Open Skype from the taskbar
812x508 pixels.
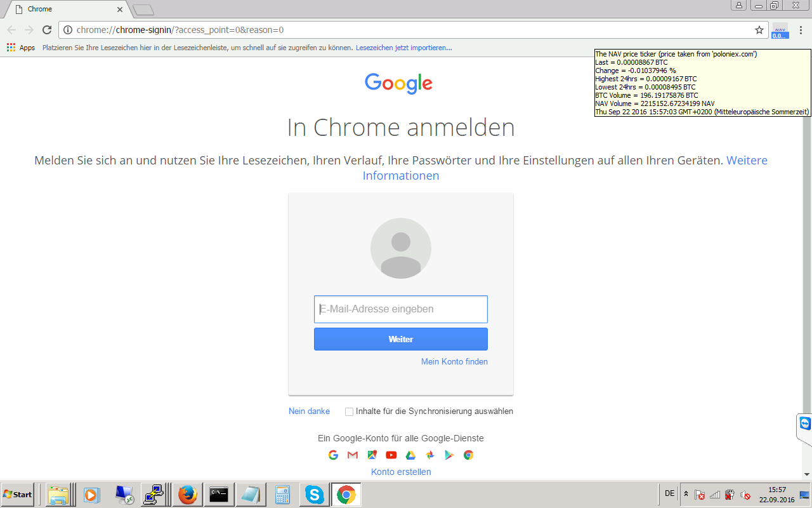pyautogui.click(x=314, y=494)
